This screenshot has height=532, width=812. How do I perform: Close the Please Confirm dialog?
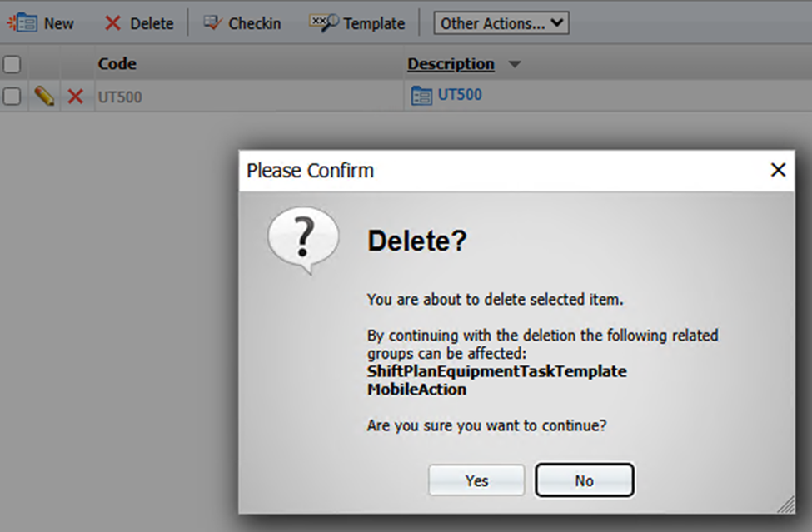point(778,171)
